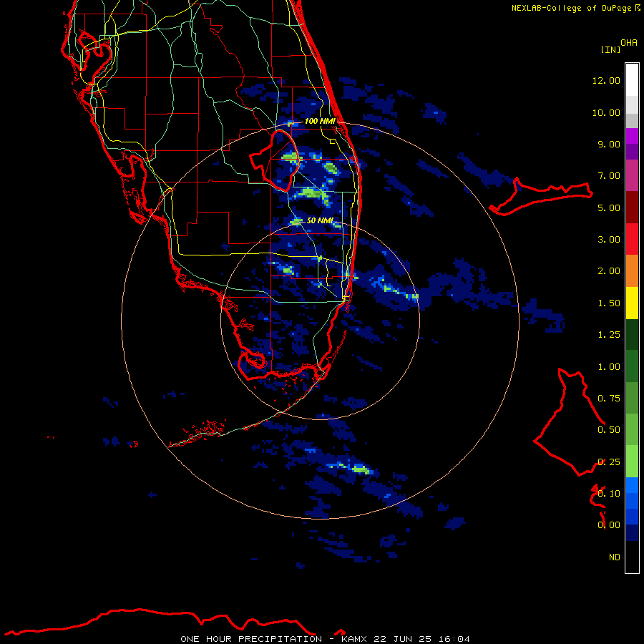This screenshot has width=644, height=644.
Task: Pick the yellow swatch beside 1.50
Action: point(632,303)
